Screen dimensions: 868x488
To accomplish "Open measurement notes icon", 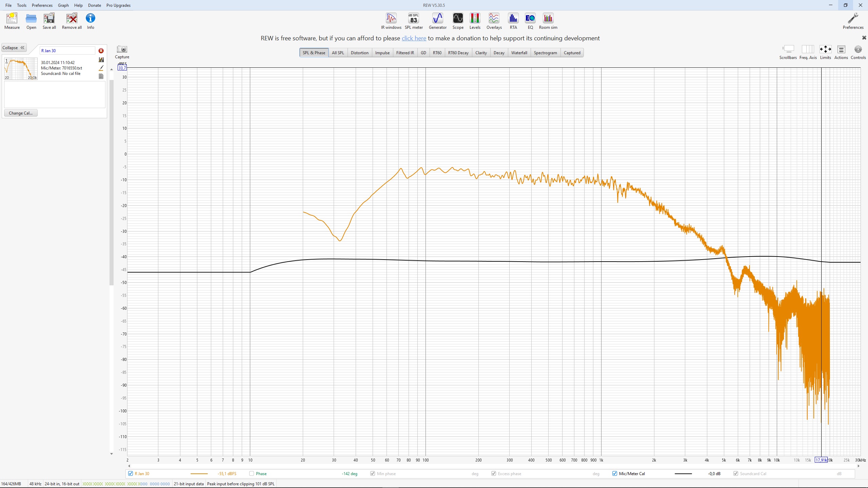I will (x=101, y=77).
